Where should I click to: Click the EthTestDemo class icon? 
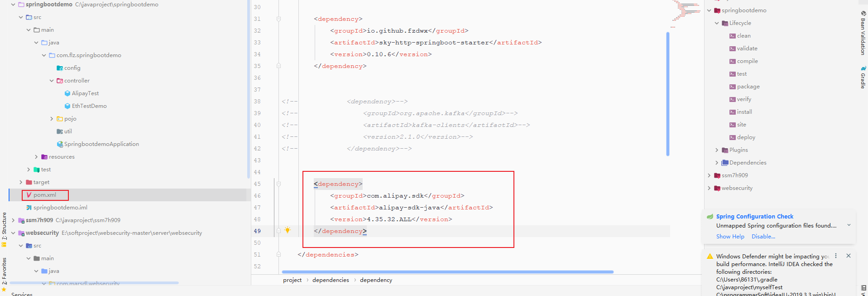67,106
